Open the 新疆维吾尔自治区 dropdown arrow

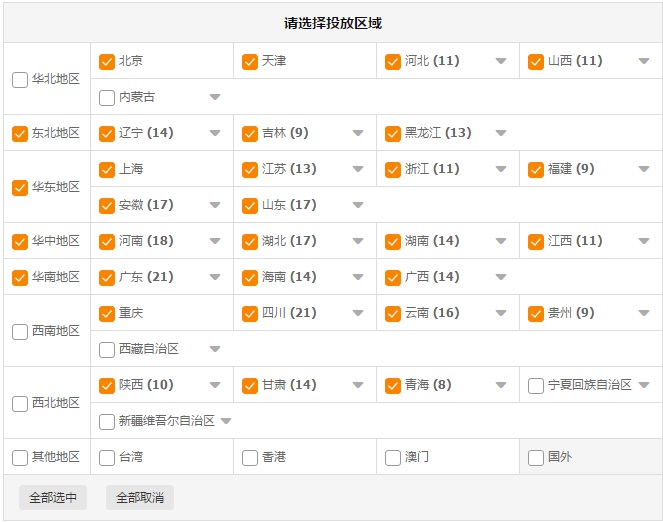tap(226, 421)
